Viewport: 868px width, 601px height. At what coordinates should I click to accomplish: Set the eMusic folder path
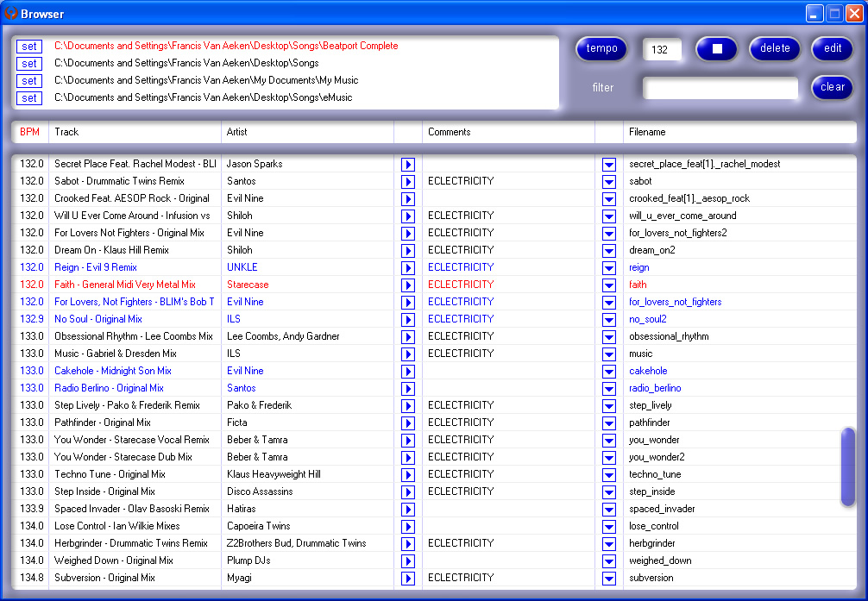point(29,98)
